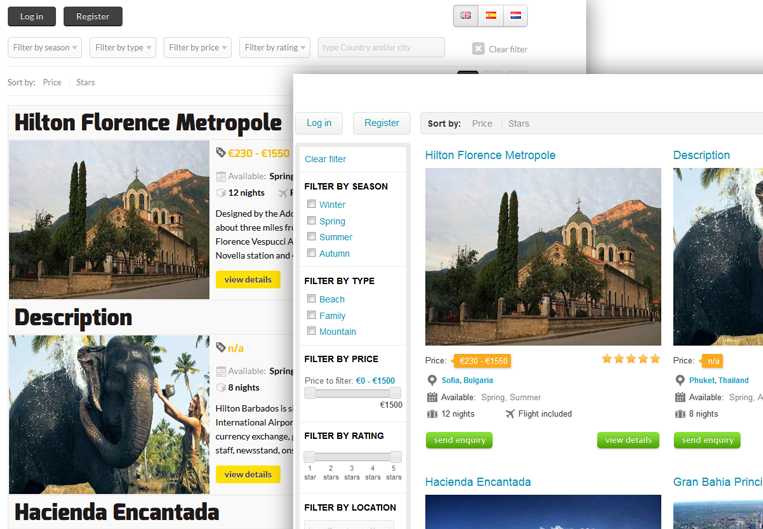Viewport: 763px width, 529px height.
Task: Click the X icon beside Clear filter
Action: (x=478, y=49)
